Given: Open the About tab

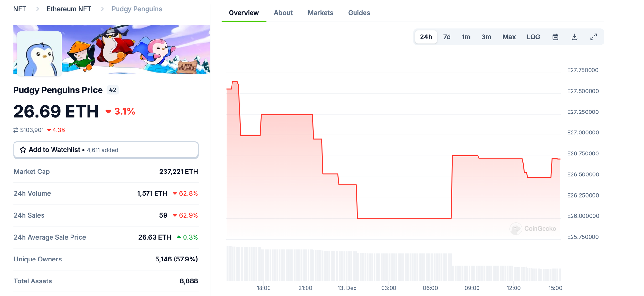Looking at the screenshot, I should point(283,13).
